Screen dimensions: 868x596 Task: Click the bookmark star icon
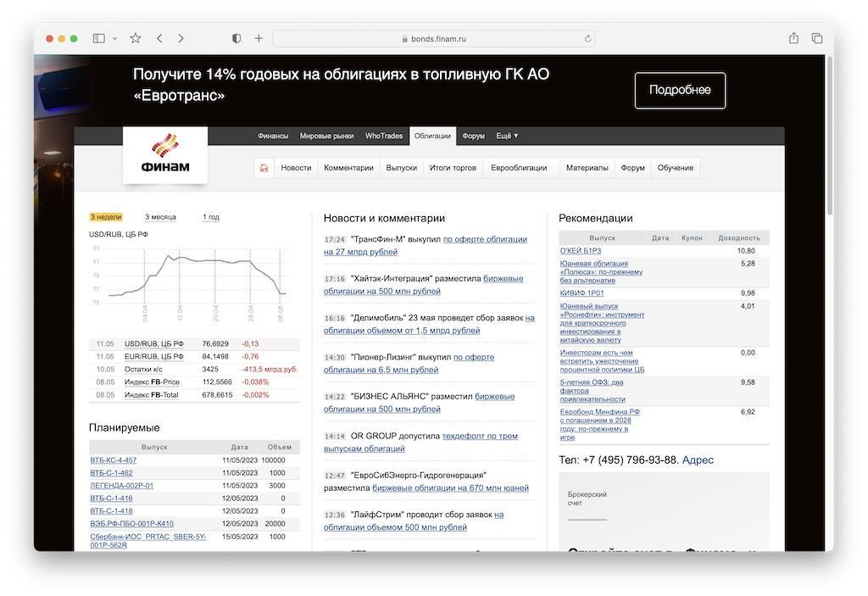point(136,38)
